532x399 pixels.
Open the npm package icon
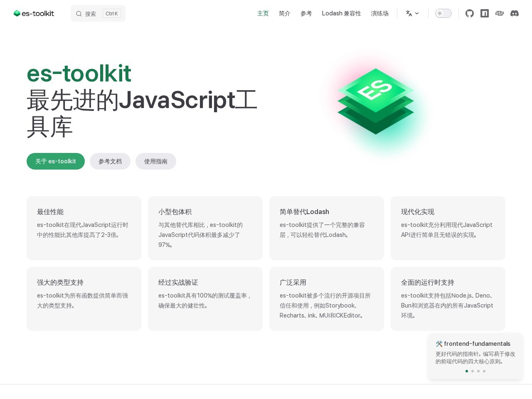485,13
